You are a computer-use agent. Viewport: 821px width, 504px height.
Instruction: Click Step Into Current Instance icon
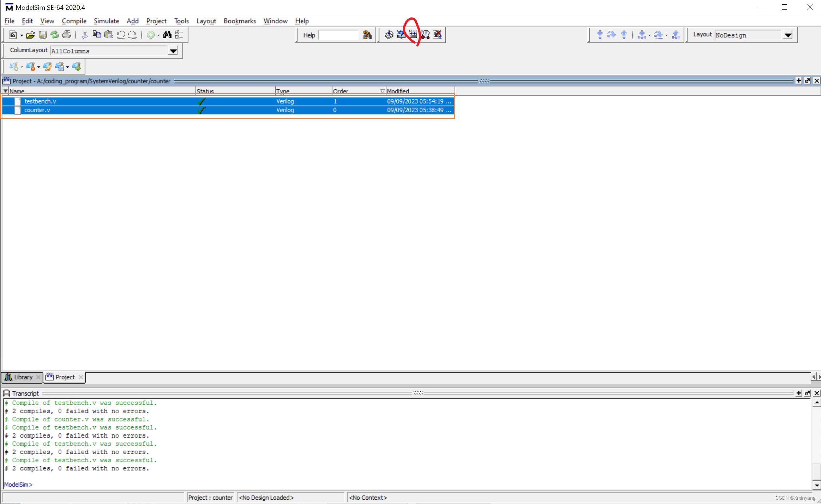tap(642, 35)
